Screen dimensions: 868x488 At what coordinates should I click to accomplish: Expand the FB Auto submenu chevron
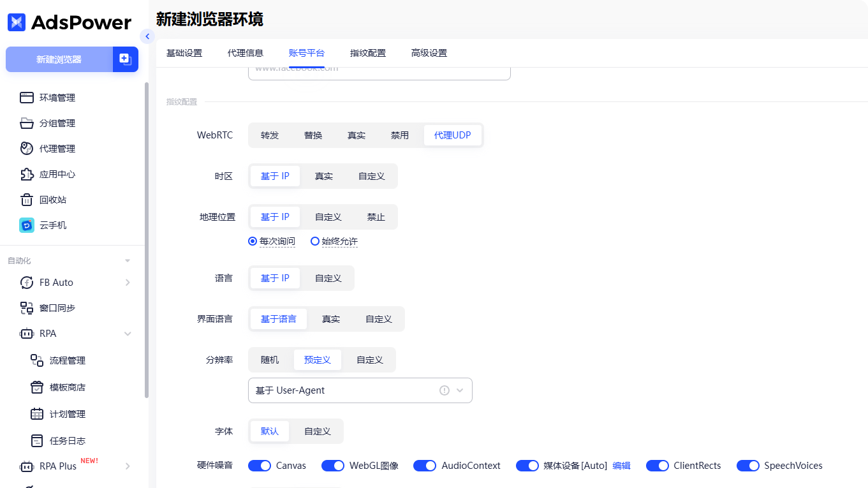pyautogui.click(x=128, y=283)
